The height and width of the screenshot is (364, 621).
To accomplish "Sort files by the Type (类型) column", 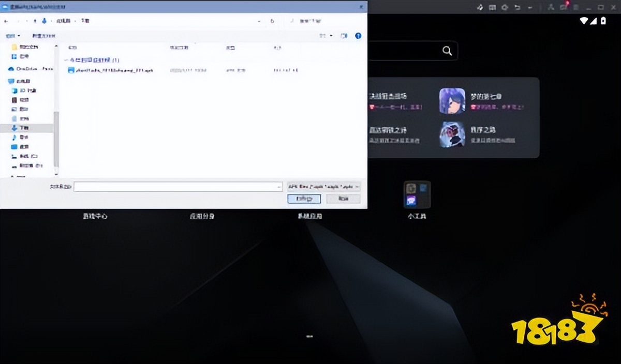I will pos(230,48).
